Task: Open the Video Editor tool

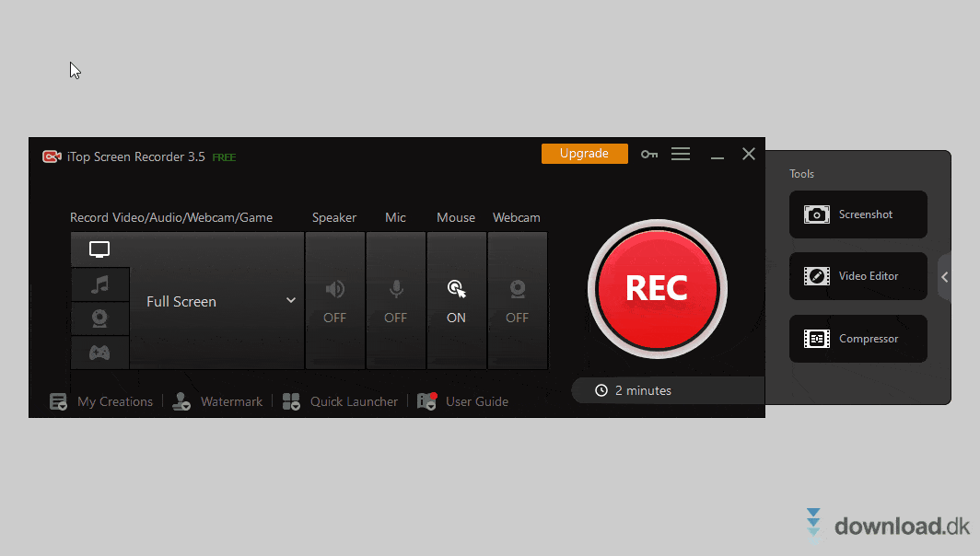Action: pos(858,276)
